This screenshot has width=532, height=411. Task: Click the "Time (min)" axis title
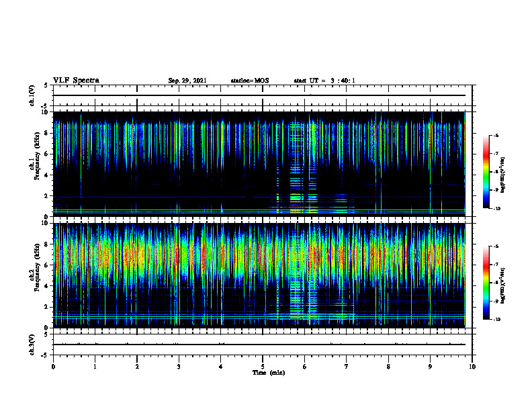269,373
